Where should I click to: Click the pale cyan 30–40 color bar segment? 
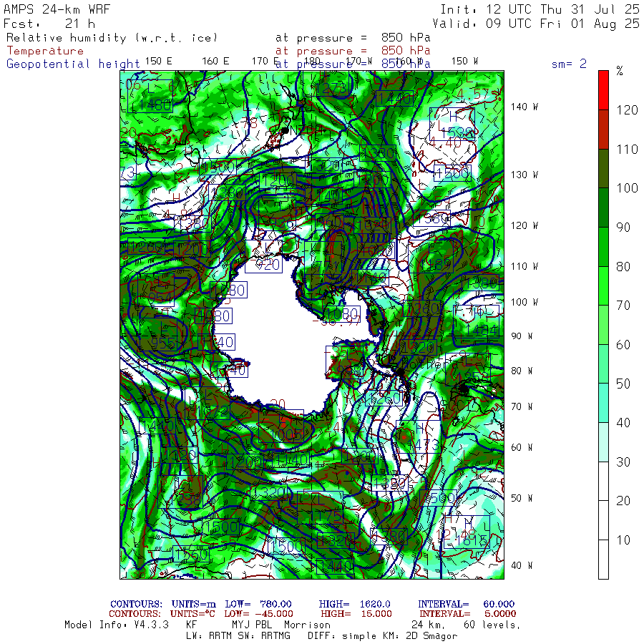(x=603, y=442)
